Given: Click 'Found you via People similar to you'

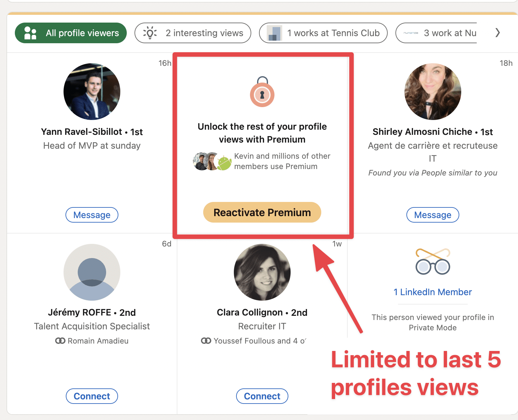Looking at the screenshot, I should click(433, 173).
